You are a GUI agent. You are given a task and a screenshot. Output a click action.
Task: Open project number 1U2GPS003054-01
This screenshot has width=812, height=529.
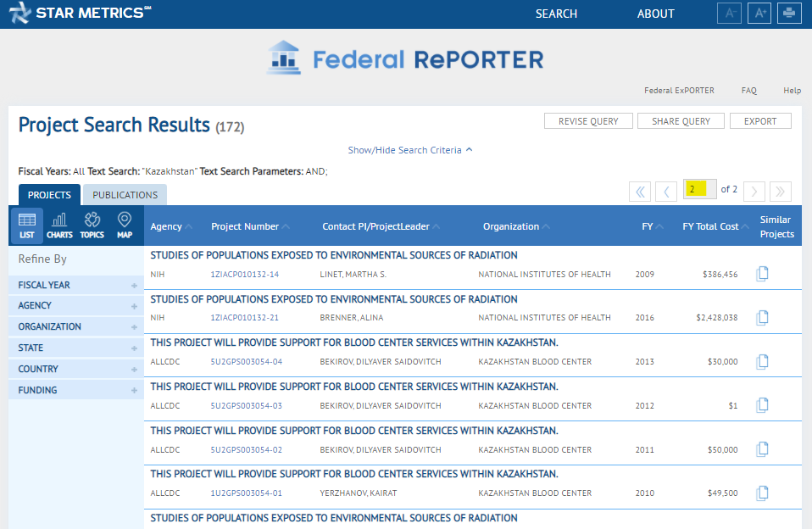247,493
